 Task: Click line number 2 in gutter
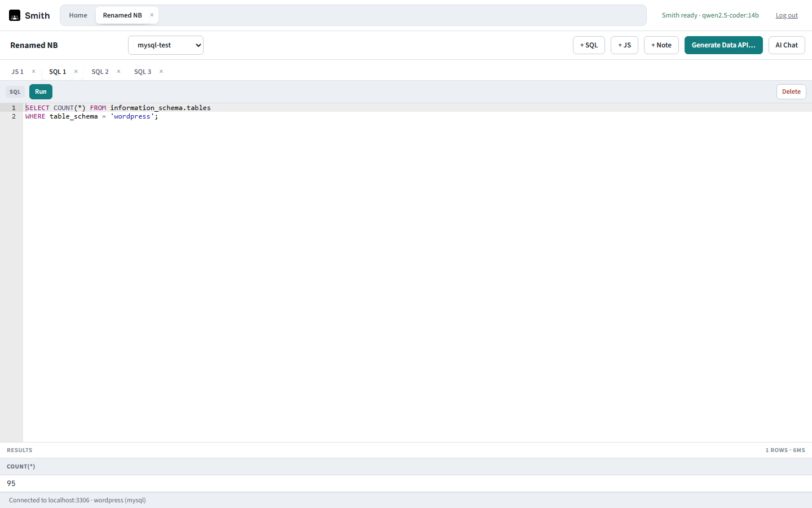coord(14,116)
